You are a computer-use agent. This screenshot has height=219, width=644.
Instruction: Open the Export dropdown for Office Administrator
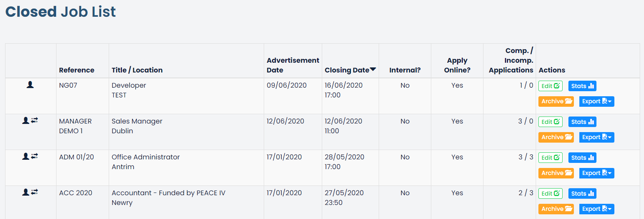tap(597, 173)
